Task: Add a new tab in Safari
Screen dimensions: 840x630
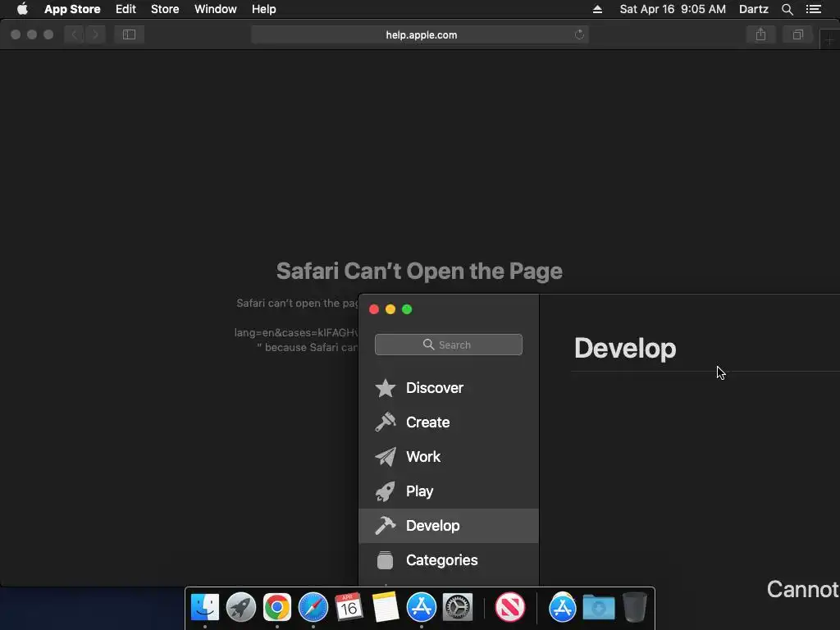Action: coord(829,39)
